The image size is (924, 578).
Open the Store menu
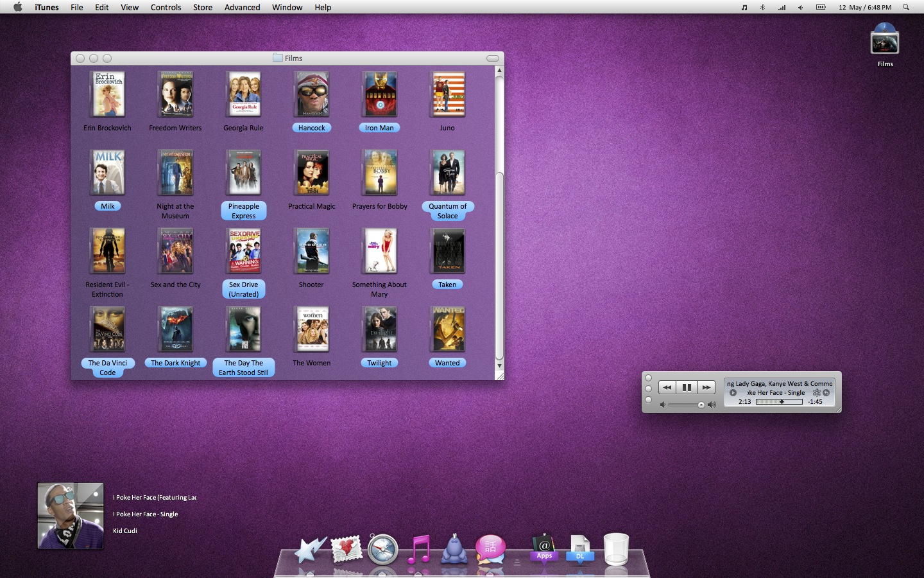pyautogui.click(x=203, y=7)
